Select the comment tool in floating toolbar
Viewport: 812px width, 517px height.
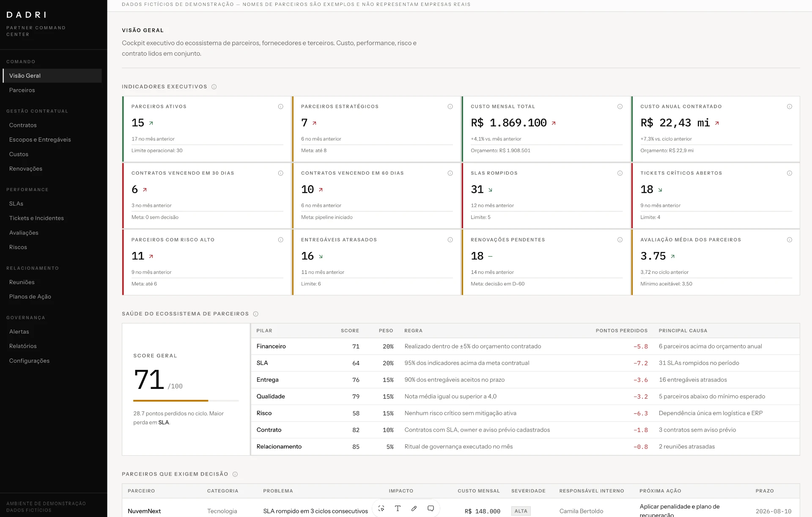tap(431, 509)
